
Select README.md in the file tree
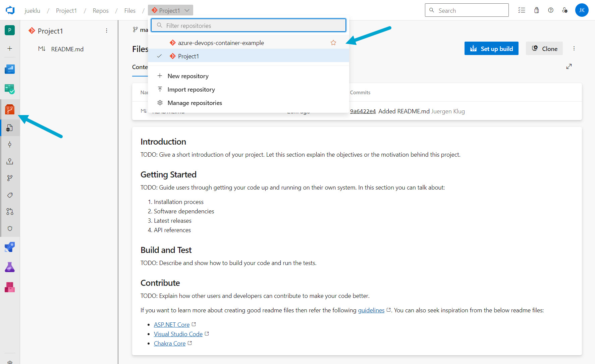[67, 49]
